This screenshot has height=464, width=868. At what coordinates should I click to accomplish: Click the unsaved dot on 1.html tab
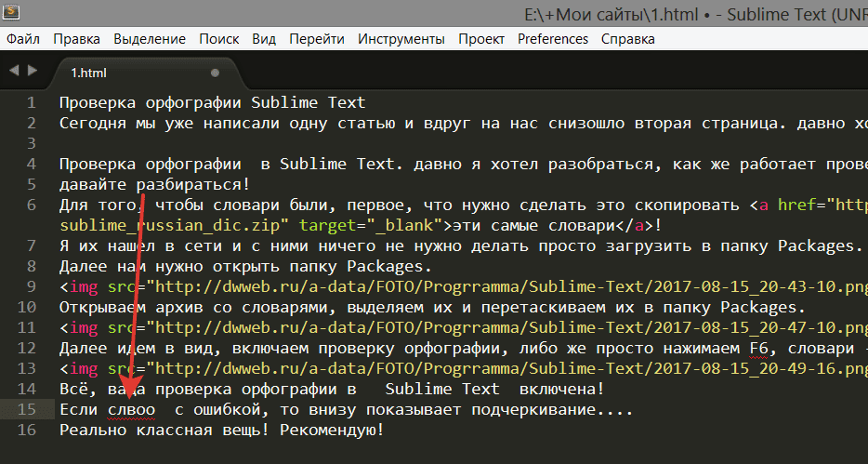click(216, 72)
